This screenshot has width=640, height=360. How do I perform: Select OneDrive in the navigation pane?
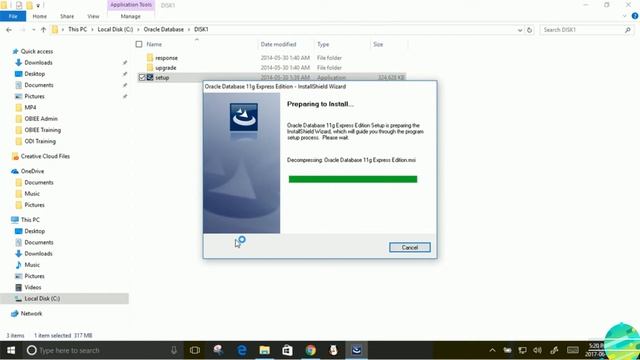(x=32, y=171)
